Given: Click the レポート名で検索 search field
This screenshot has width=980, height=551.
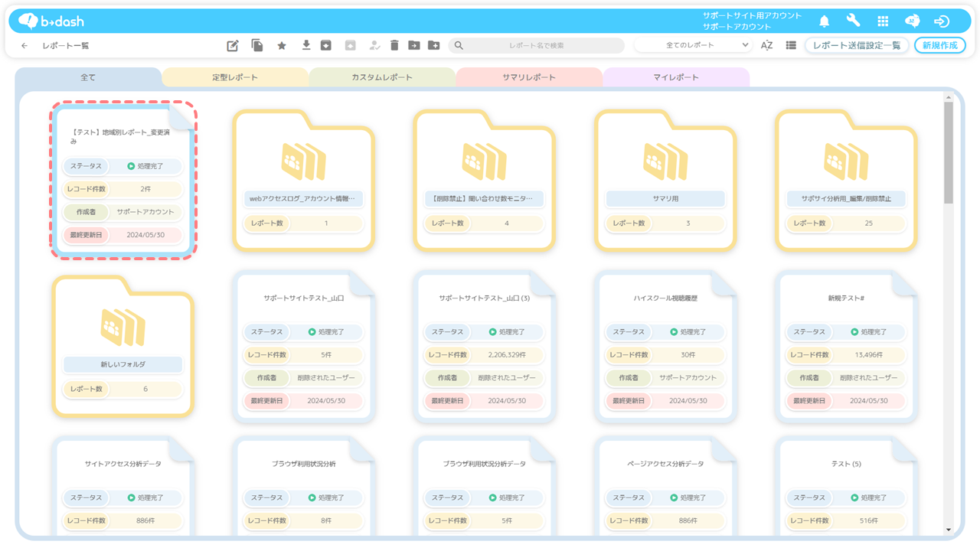Looking at the screenshot, I should pyautogui.click(x=536, y=46).
